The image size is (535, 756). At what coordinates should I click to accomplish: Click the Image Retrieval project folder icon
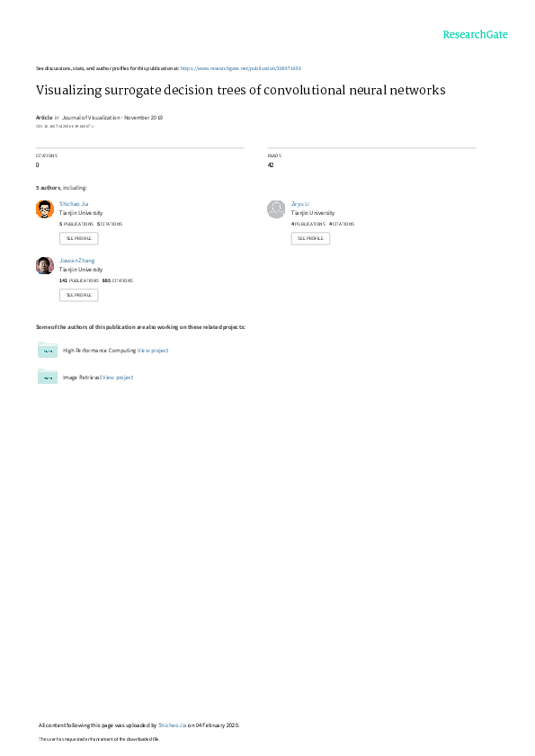(x=48, y=377)
